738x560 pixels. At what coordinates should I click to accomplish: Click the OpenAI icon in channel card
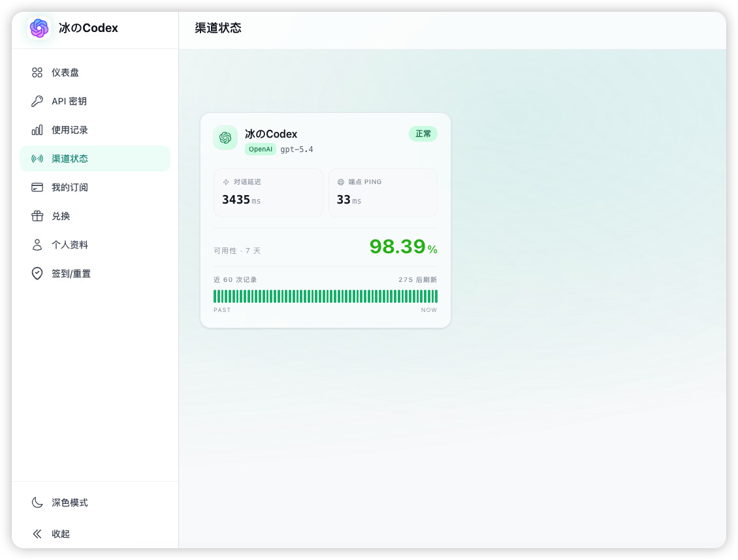tap(225, 138)
